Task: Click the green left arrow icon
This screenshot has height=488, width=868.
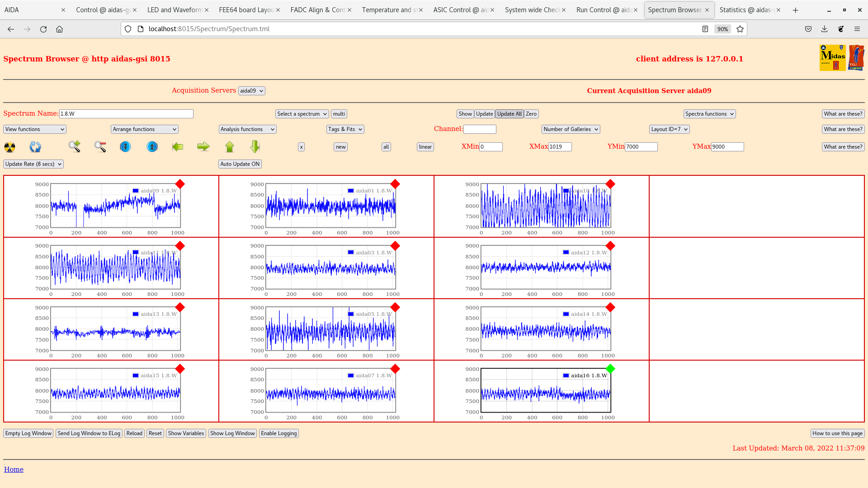Action: point(178,146)
